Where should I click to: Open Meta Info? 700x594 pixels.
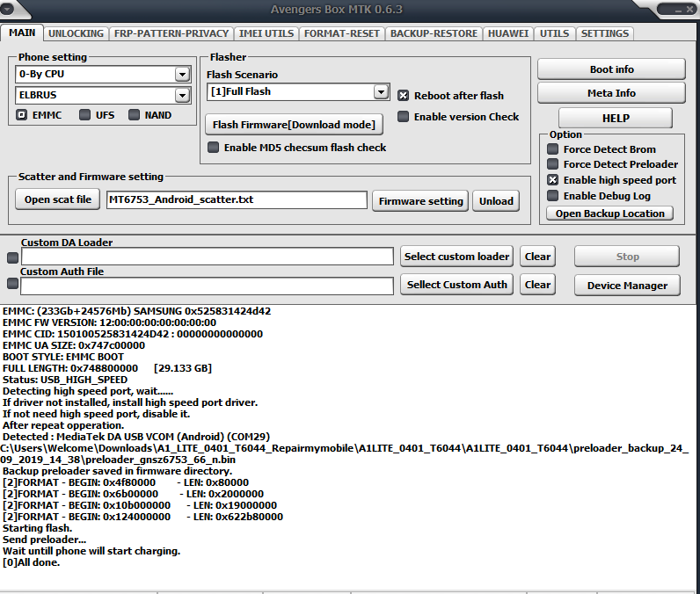tap(611, 93)
